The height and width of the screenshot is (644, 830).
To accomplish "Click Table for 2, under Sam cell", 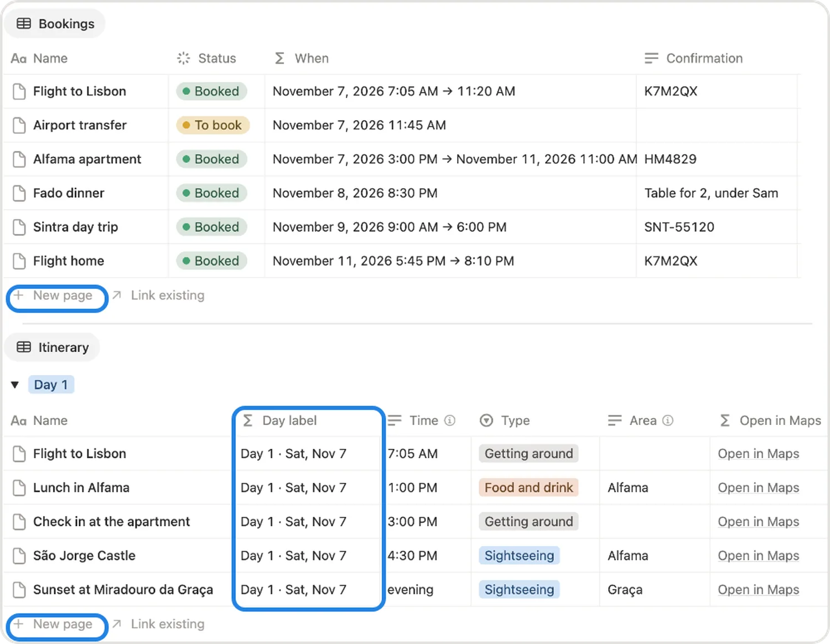I will click(716, 193).
